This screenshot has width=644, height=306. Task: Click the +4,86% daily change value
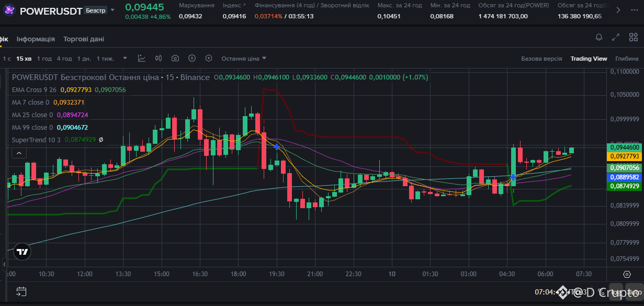coord(160,17)
